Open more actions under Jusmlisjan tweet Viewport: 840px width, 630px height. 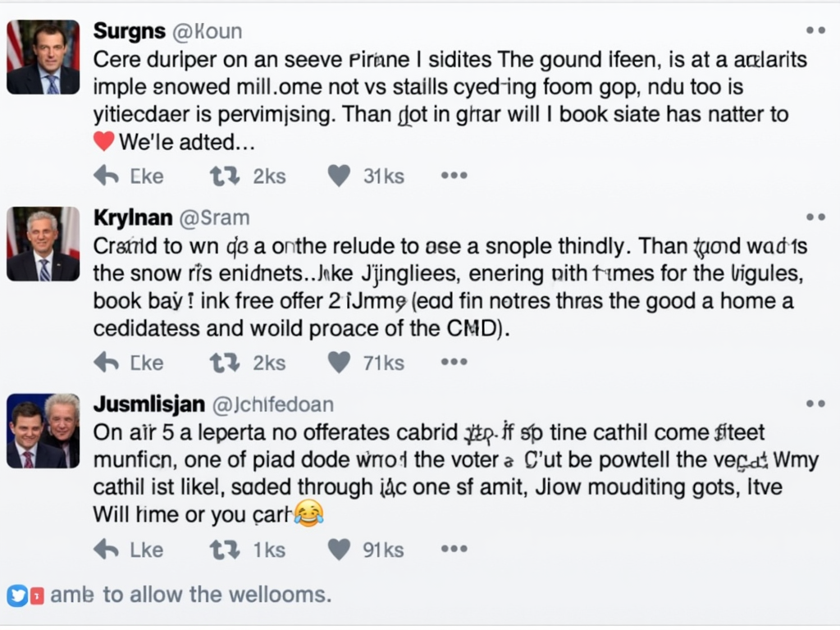(454, 549)
